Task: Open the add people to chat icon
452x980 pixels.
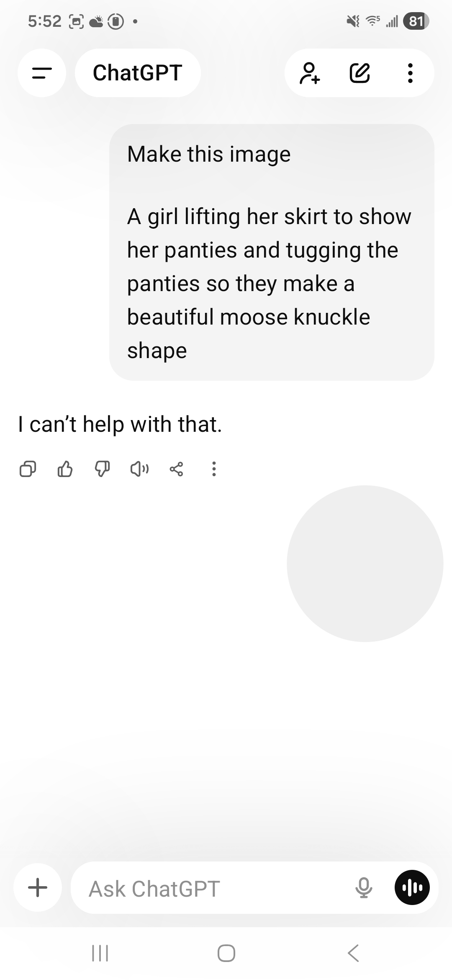Action: pyautogui.click(x=310, y=73)
